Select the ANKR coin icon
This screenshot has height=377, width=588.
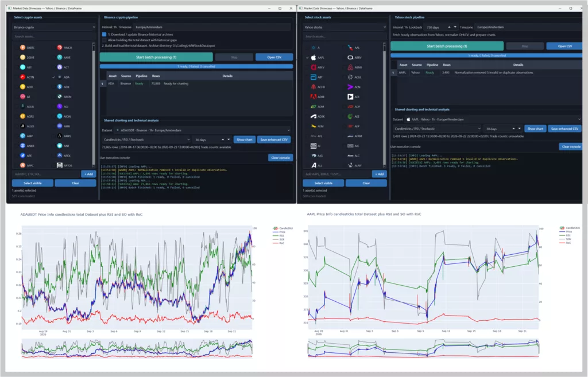pos(22,145)
